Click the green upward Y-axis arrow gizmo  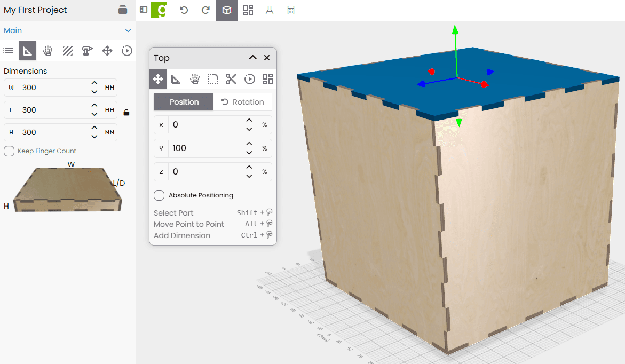pos(455,30)
